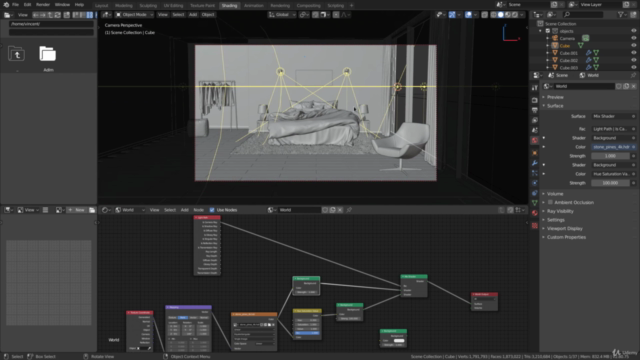
Task: Click the file path field /home/vincent/
Action: point(51,24)
